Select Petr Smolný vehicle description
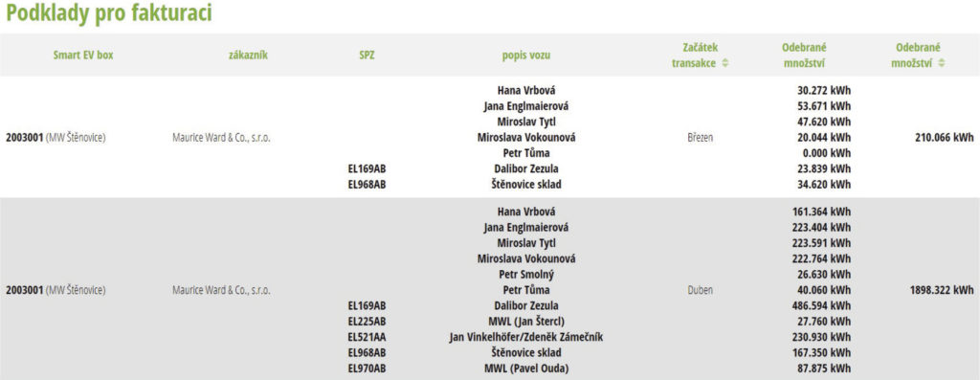Image resolution: width=980 pixels, height=380 pixels. point(526,275)
